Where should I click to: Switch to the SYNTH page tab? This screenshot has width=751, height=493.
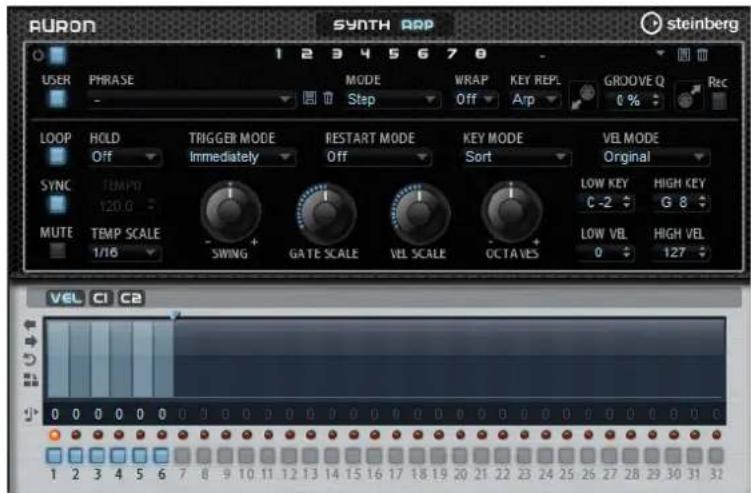pyautogui.click(x=362, y=25)
